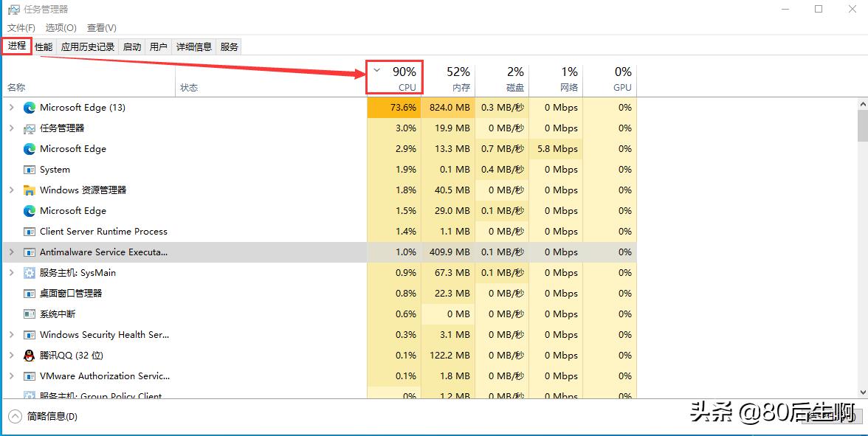Click the Antimalware Service Executable icon
This screenshot has height=436, width=868.
30,252
